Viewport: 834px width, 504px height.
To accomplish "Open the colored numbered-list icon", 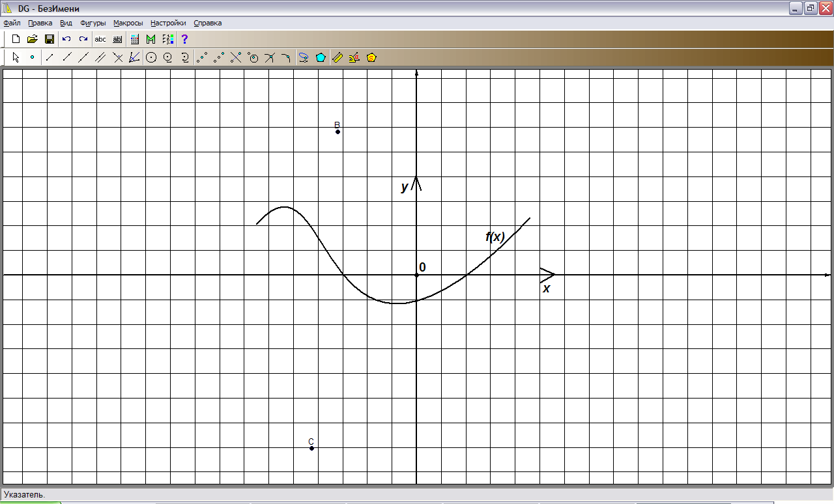I will coord(168,39).
